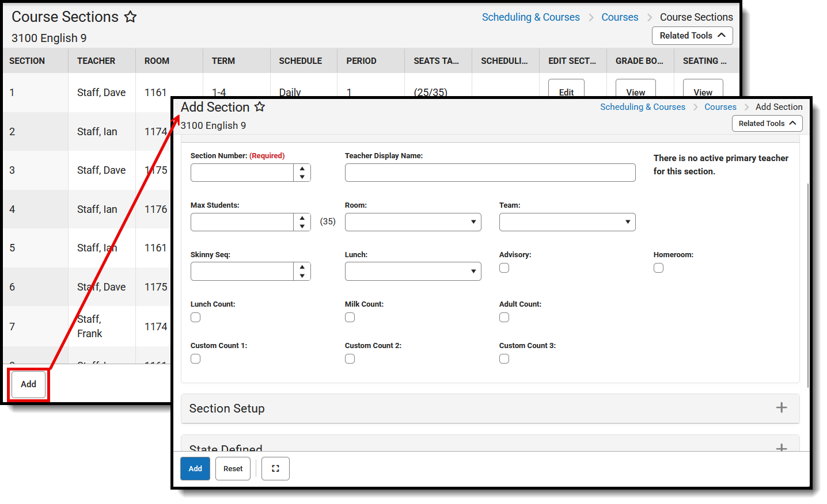Star the Course Sections page

click(x=131, y=17)
